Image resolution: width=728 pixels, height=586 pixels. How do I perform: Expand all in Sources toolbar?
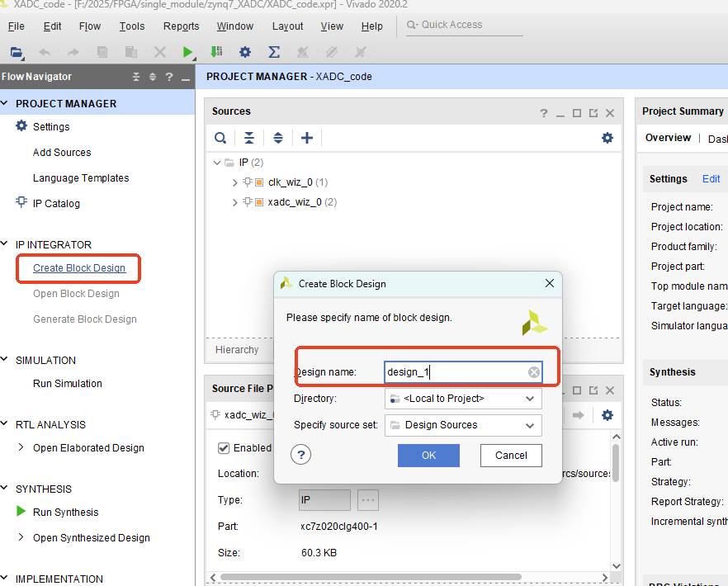(278, 138)
